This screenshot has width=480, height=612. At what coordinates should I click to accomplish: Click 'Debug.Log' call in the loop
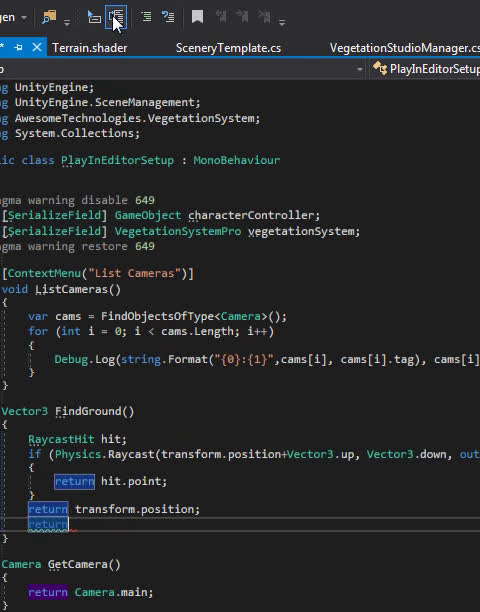pyautogui.click(x=84, y=359)
